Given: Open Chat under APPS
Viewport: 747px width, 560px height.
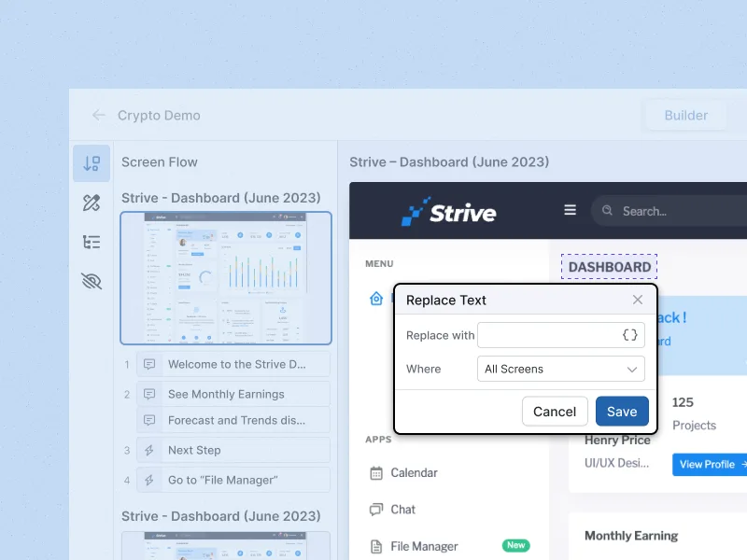Looking at the screenshot, I should tap(392, 510).
